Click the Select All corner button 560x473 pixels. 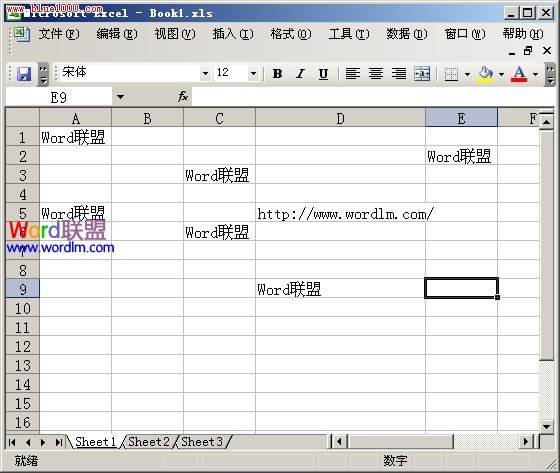tap(22, 118)
